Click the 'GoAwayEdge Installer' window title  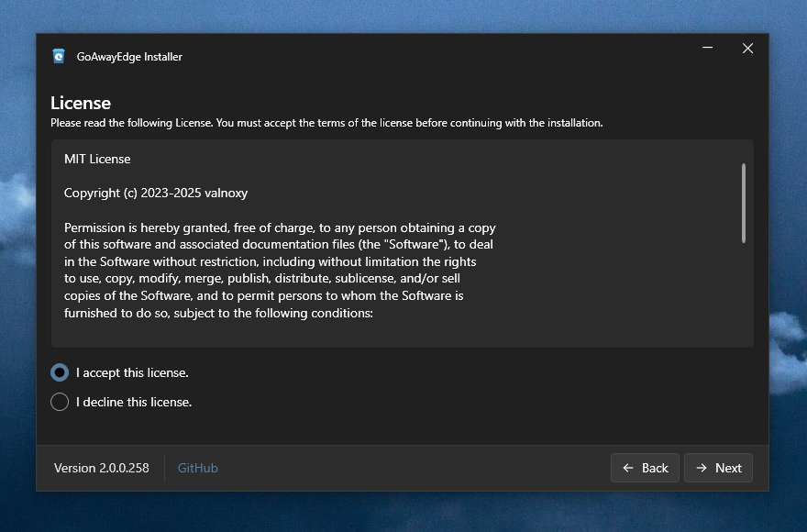pyautogui.click(x=129, y=57)
